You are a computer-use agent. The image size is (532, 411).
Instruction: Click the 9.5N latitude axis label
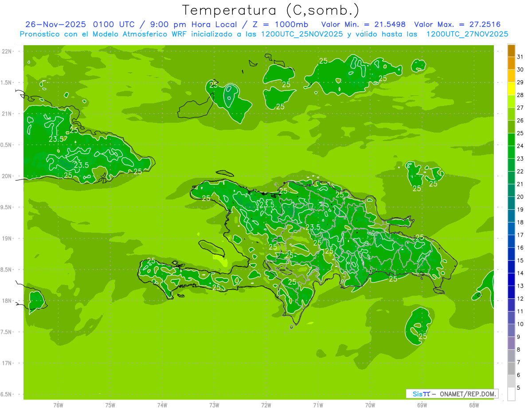click(6, 207)
